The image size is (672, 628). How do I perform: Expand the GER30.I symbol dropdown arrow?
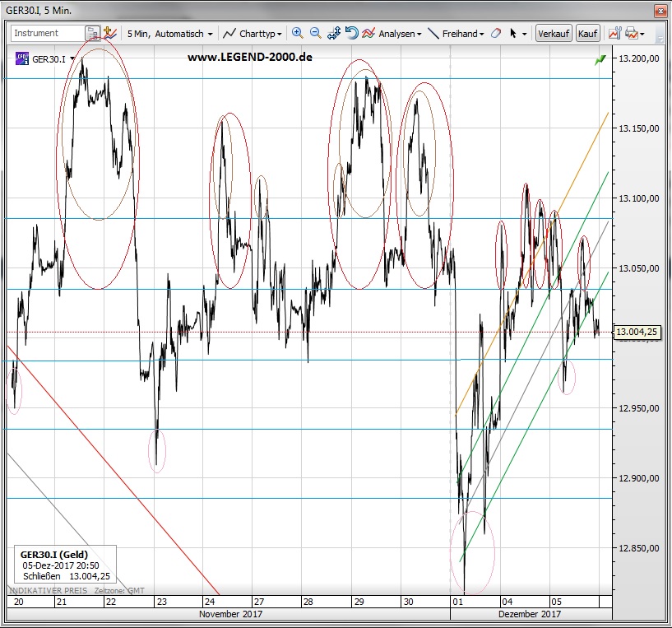pyautogui.click(x=73, y=59)
